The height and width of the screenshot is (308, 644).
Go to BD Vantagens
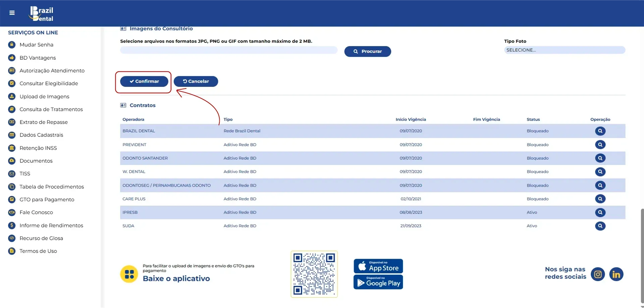tap(38, 58)
